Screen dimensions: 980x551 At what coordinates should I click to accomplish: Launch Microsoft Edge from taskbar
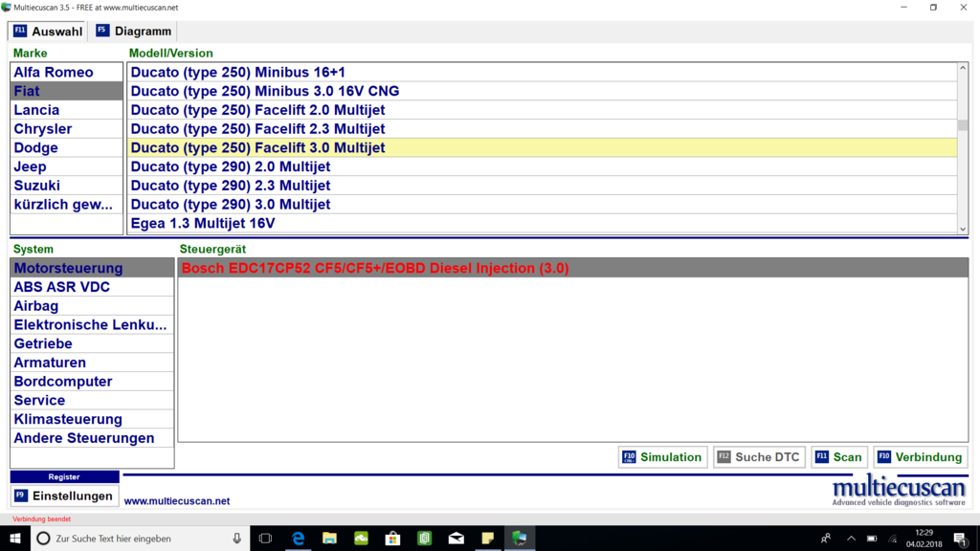tap(299, 538)
